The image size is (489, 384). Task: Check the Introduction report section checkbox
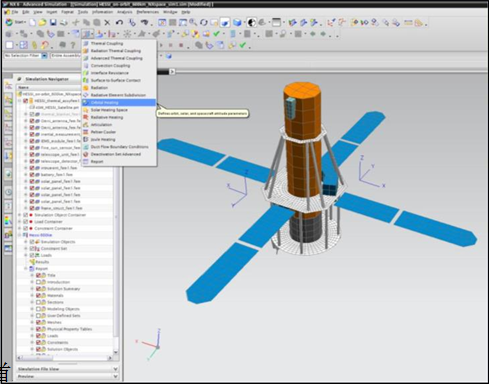click(38, 282)
